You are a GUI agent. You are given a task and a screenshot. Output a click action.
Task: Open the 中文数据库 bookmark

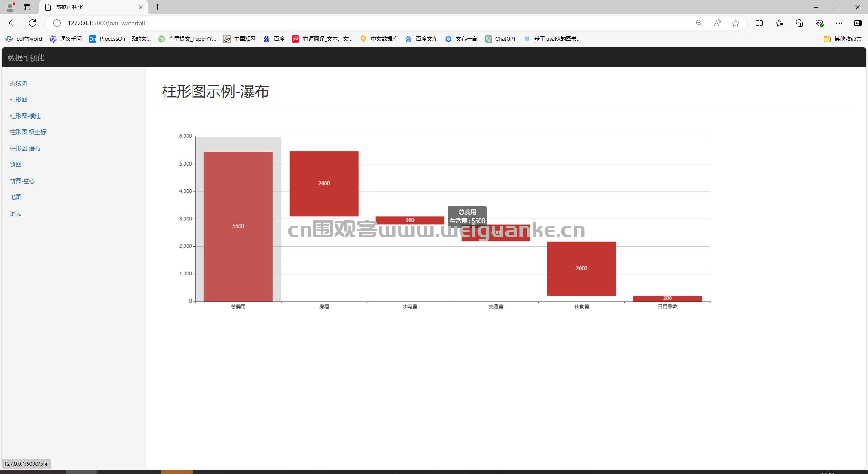[x=379, y=39]
